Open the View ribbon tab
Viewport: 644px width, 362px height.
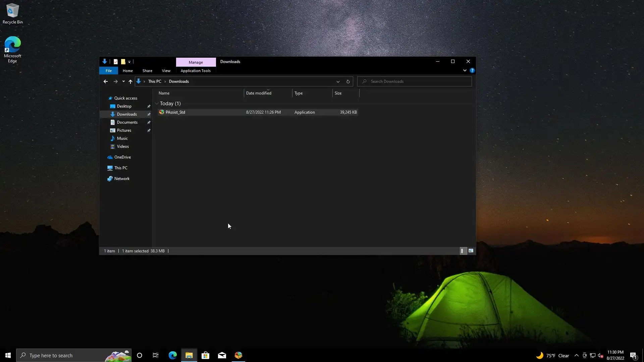[166, 71]
